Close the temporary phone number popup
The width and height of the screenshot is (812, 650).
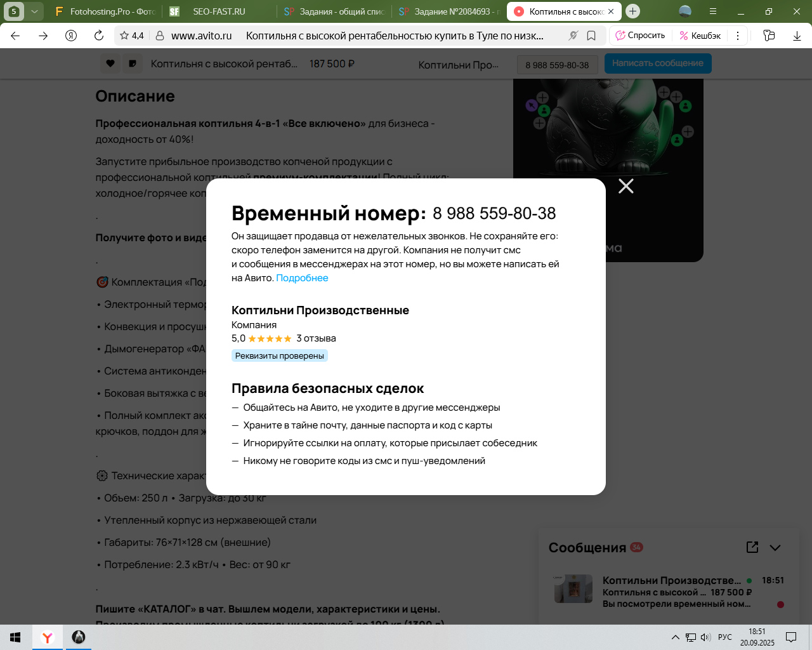pyautogui.click(x=626, y=186)
